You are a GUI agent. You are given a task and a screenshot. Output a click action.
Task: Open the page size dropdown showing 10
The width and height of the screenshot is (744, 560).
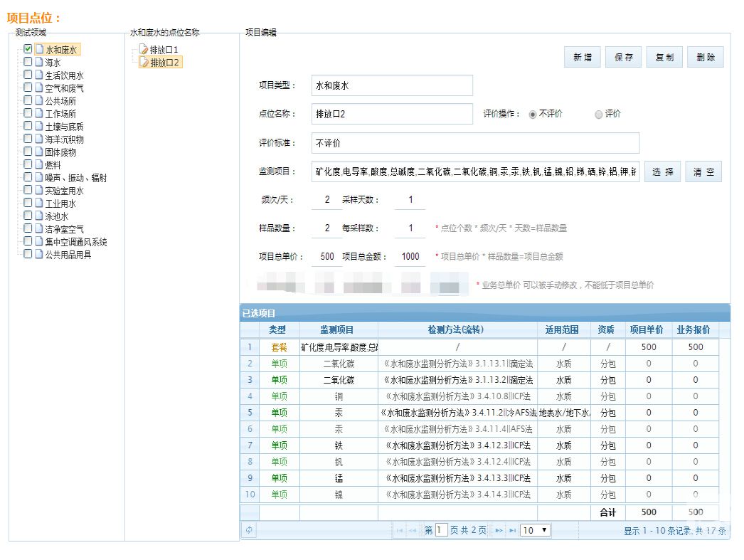pyautogui.click(x=536, y=530)
